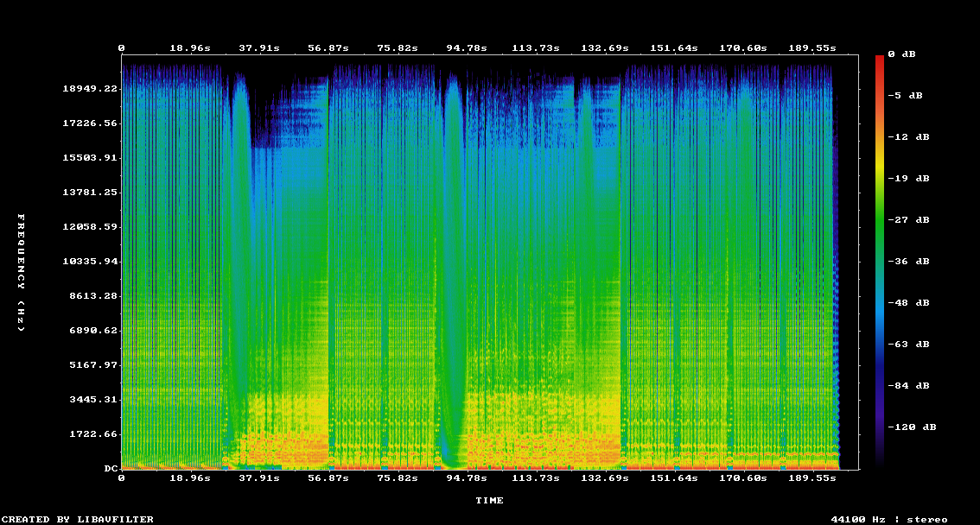Click the CREATED BY LIBAVFILTER text
This screenshot has height=525, width=980.
pyautogui.click(x=79, y=520)
